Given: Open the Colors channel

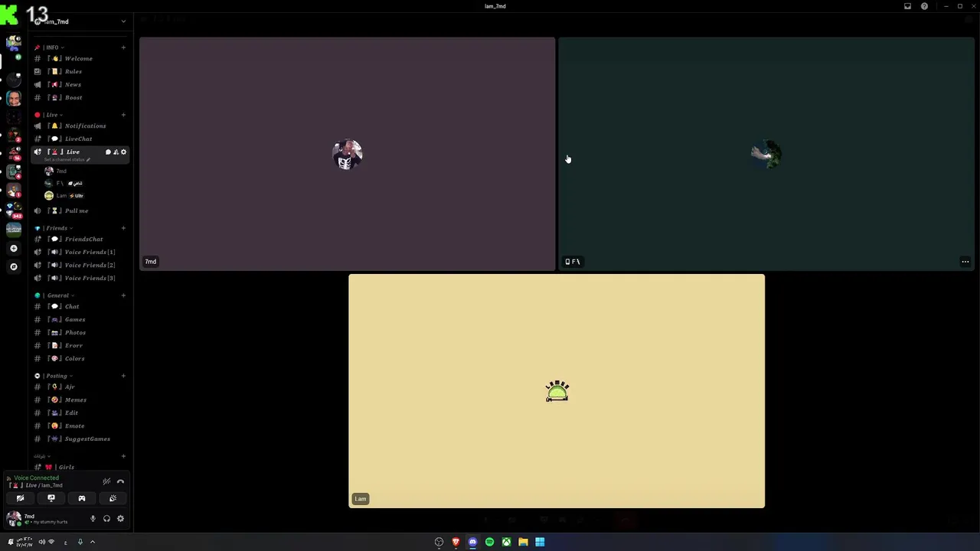Looking at the screenshot, I should coord(80,359).
